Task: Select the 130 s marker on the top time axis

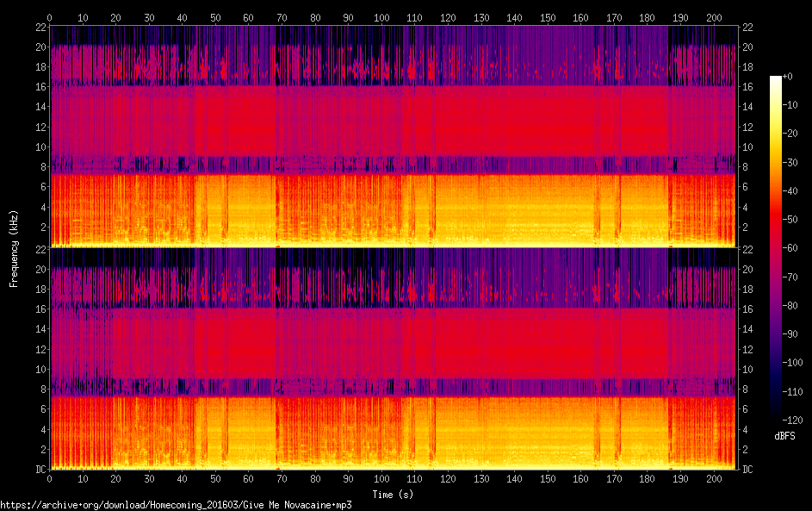Action: pyautogui.click(x=481, y=17)
